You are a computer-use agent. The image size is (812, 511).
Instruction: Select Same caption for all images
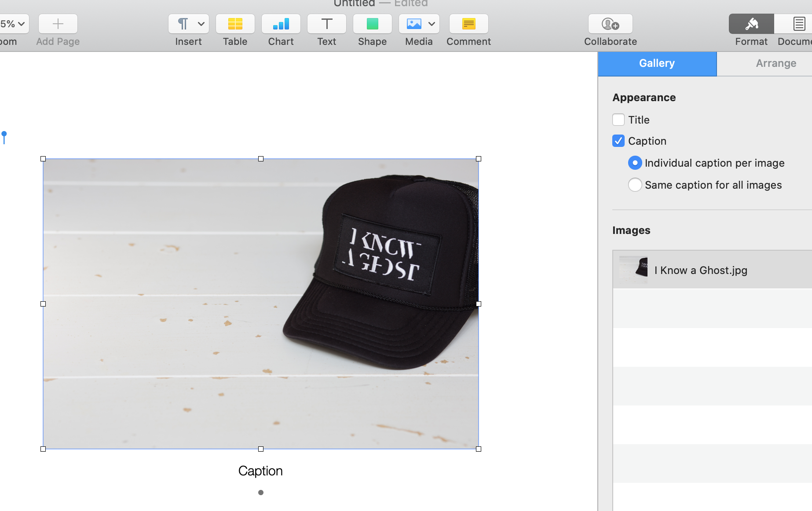pos(635,185)
